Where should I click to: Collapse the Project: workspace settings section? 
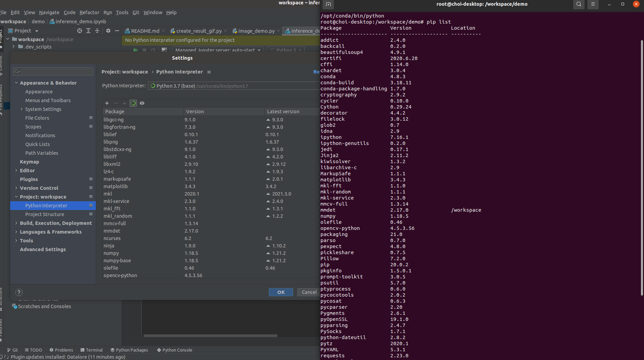16,197
